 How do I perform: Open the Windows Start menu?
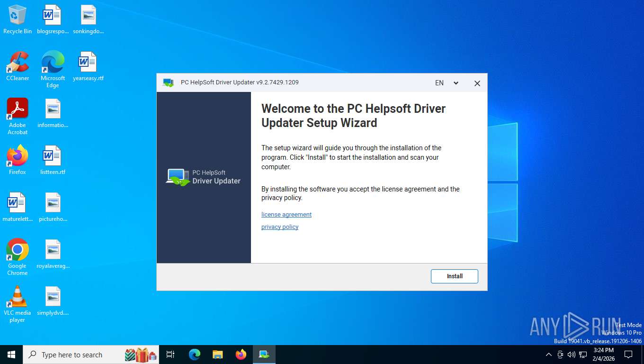pos(11,355)
